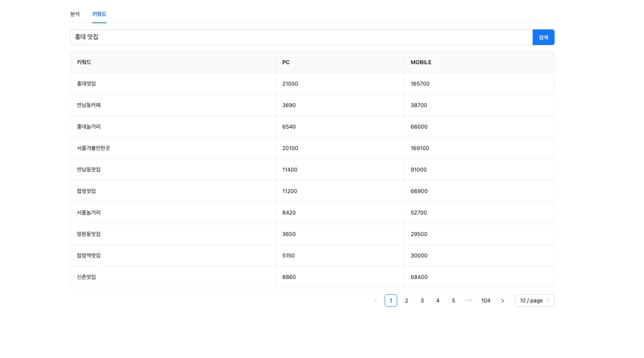Image resolution: width=644 pixels, height=358 pixels.
Task: Click MOBILE value 29500
Action: point(419,234)
